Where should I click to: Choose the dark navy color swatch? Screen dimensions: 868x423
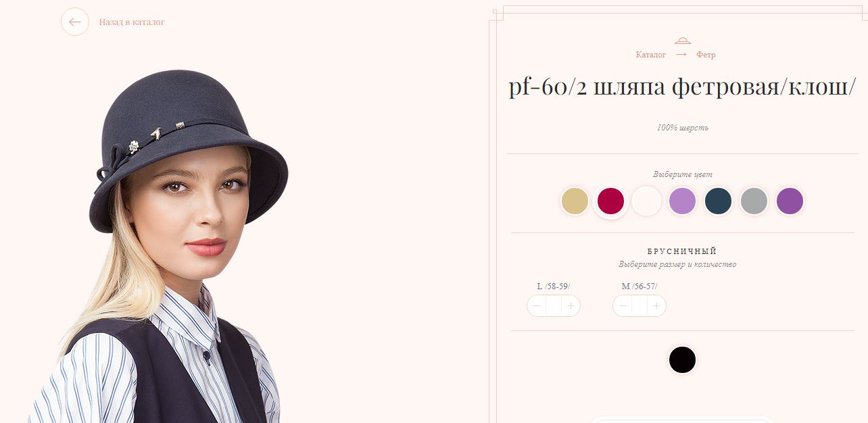pyautogui.click(x=718, y=201)
